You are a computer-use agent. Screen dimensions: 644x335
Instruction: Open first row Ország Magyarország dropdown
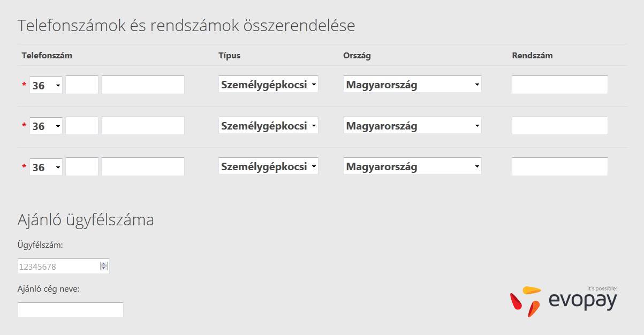tap(412, 84)
